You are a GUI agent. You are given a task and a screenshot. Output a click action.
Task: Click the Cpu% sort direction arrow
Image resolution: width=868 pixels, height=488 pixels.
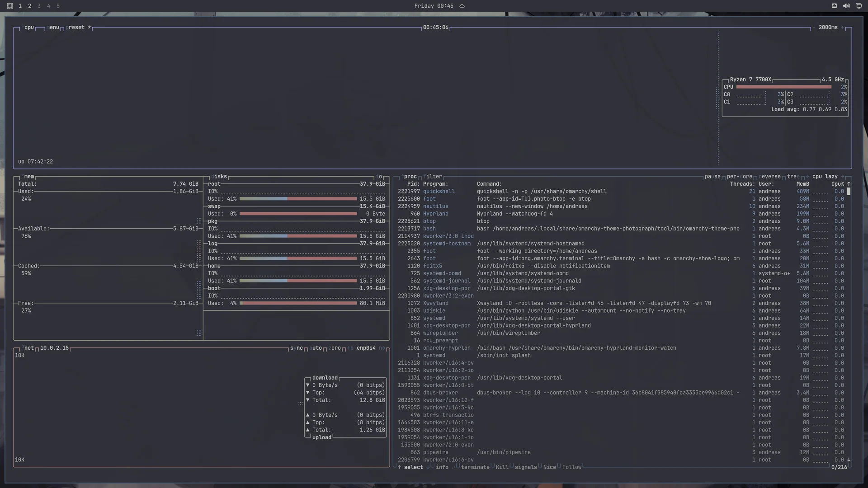(849, 184)
